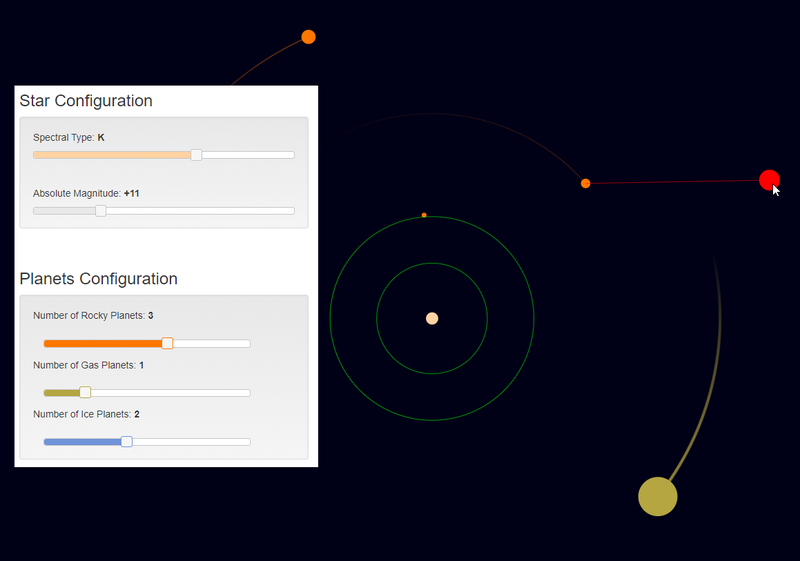The width and height of the screenshot is (800, 561).
Task: Click the Absolute Magnitude slider handle
Action: pyautogui.click(x=101, y=211)
